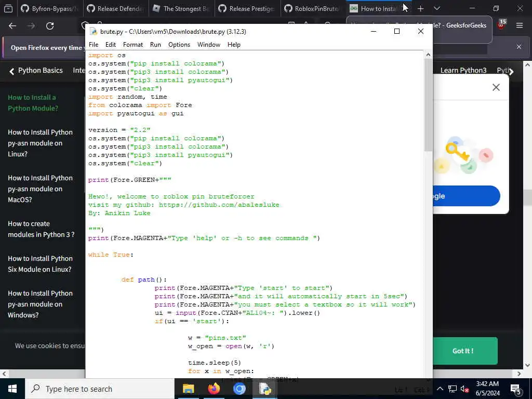Screen dimensions: 532x399
Task: Open the Format menu in IDLE
Action: click(132, 45)
